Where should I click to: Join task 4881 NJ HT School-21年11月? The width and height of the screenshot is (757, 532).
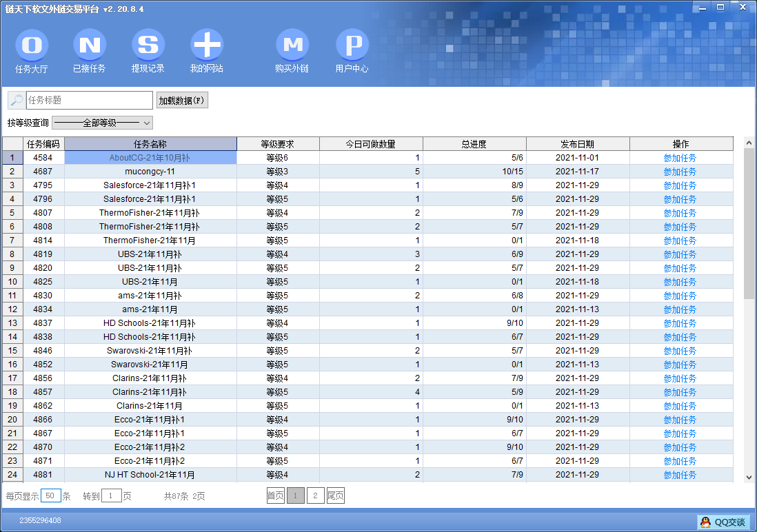point(680,475)
